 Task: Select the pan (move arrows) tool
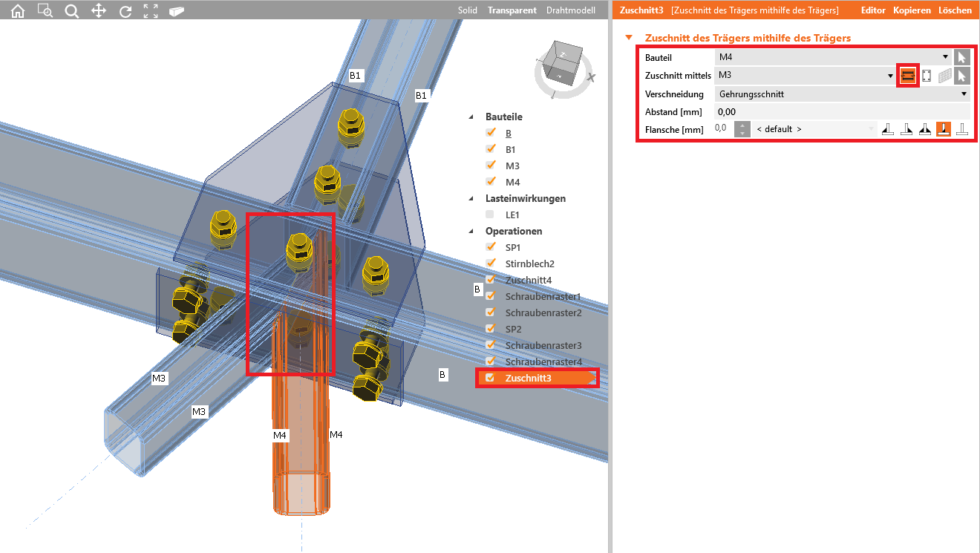click(98, 11)
